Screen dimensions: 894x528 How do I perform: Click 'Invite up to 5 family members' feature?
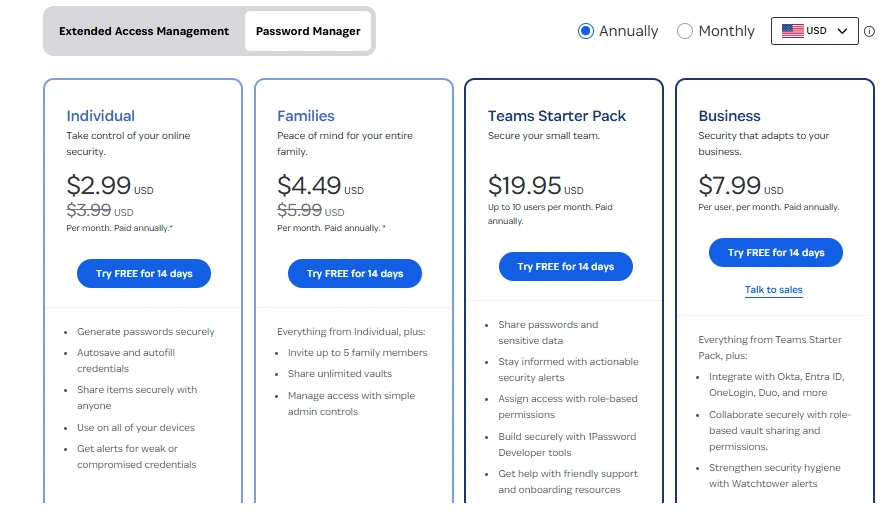(x=357, y=353)
